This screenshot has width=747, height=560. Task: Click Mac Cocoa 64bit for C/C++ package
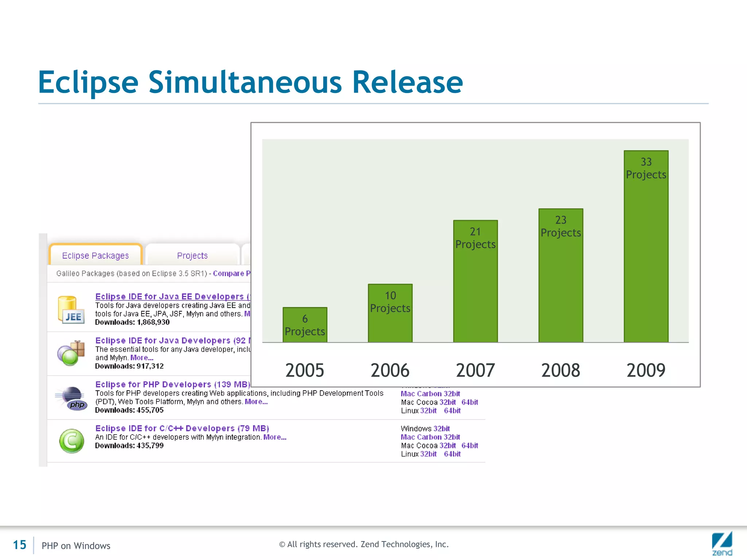(470, 446)
